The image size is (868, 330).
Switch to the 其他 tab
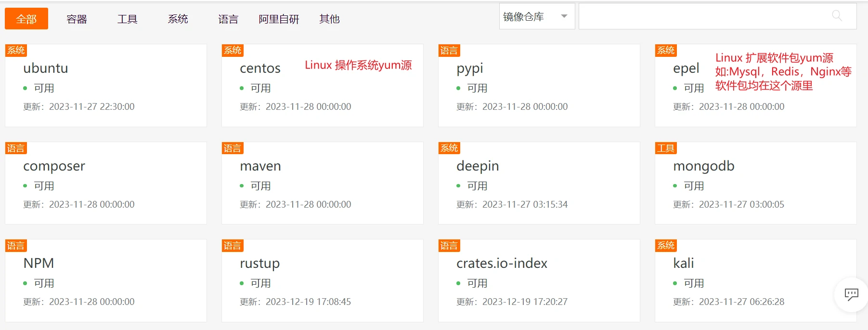330,19
